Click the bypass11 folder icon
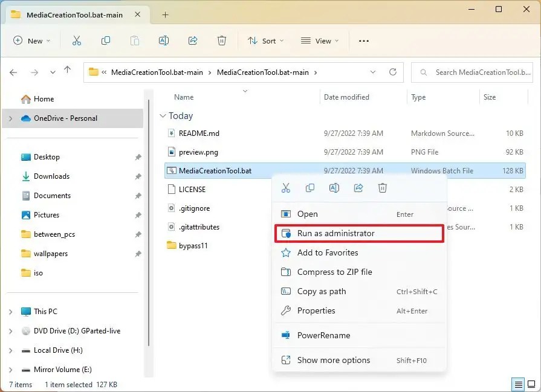Screen dimensions: 541x392 171,245
